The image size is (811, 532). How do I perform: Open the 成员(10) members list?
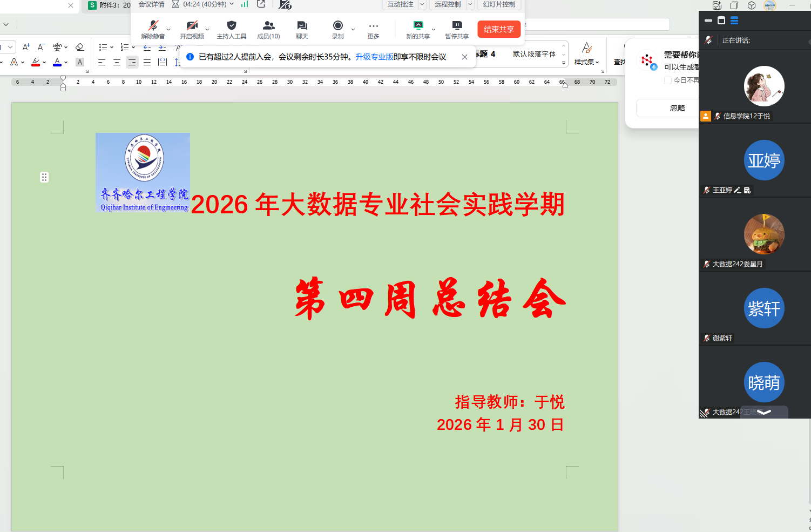click(x=268, y=25)
